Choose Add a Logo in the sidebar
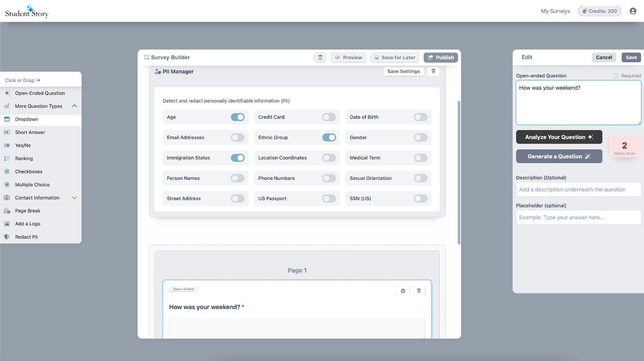This screenshot has width=644, height=361. click(x=27, y=224)
